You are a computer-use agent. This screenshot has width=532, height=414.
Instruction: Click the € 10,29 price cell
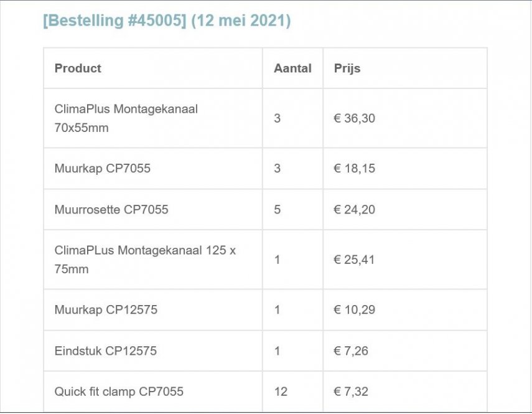click(x=355, y=310)
